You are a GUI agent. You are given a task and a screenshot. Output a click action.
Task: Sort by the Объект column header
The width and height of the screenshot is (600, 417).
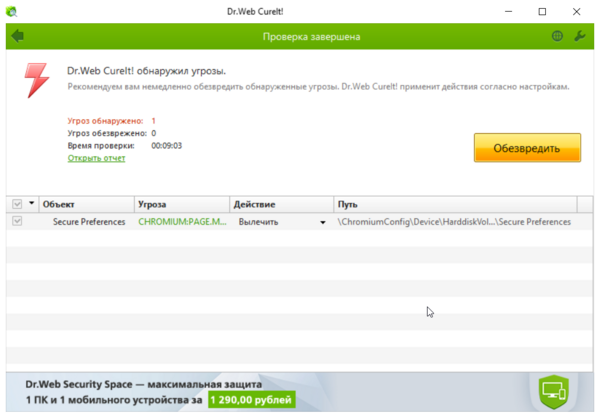(x=86, y=204)
